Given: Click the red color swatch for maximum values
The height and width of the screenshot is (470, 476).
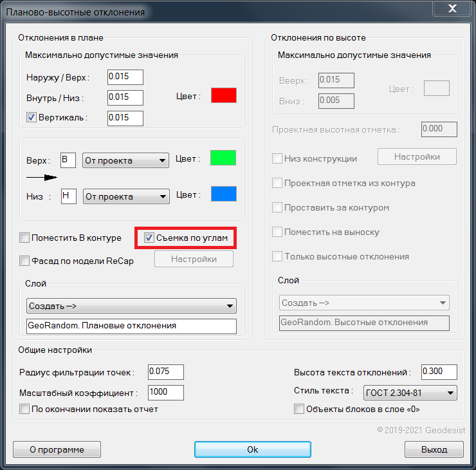Looking at the screenshot, I should coord(224,95).
